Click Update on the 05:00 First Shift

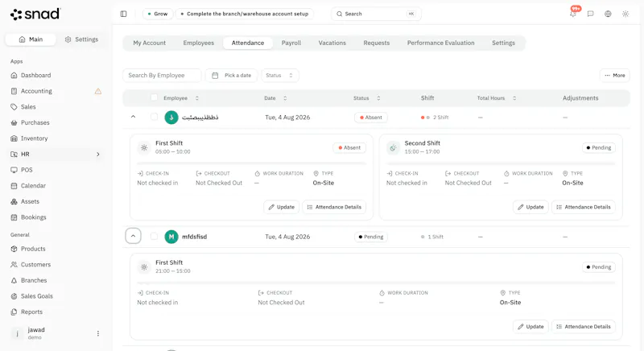coord(281,207)
